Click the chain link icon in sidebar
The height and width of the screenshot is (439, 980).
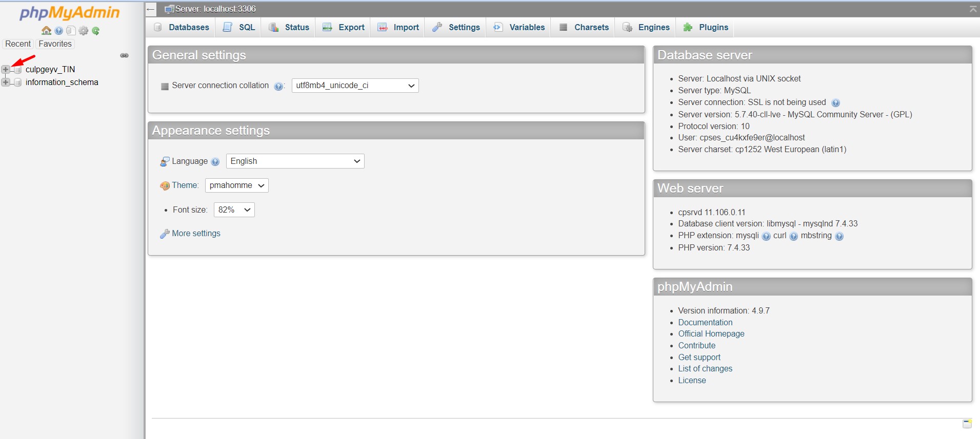(124, 55)
